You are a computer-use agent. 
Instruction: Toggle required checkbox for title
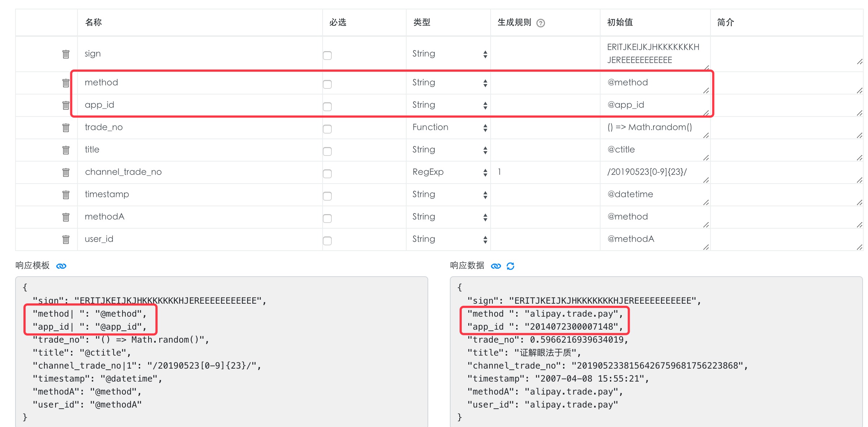pyautogui.click(x=327, y=151)
